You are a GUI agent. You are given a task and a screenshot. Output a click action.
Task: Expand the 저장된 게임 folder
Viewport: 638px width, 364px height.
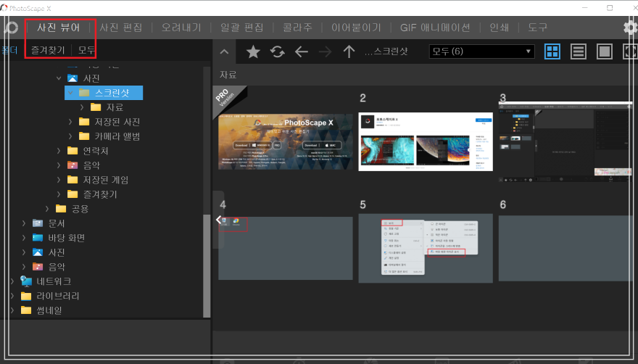(x=59, y=180)
